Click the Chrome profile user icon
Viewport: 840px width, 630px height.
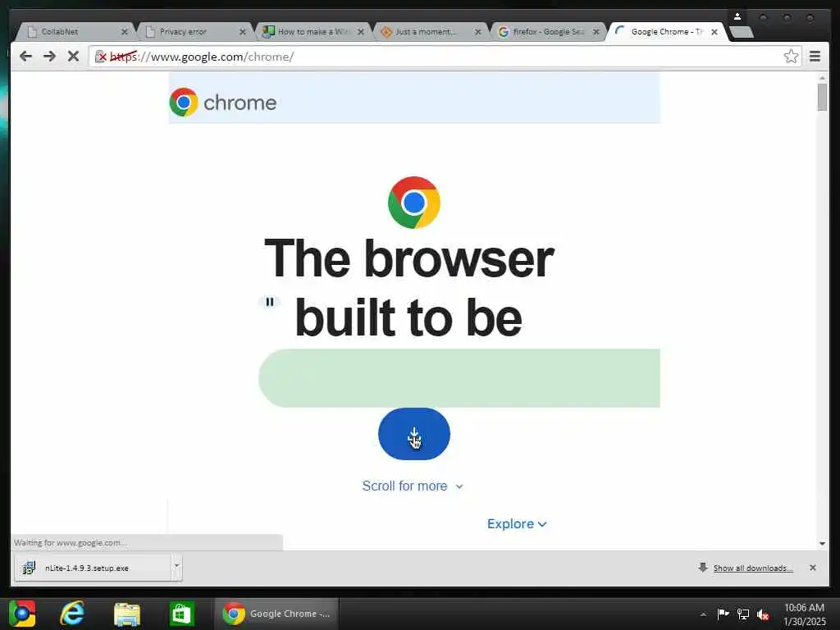click(x=737, y=16)
